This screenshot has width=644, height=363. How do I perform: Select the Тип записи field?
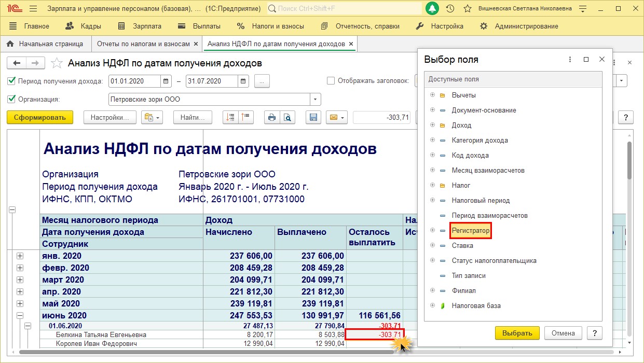[x=469, y=275]
